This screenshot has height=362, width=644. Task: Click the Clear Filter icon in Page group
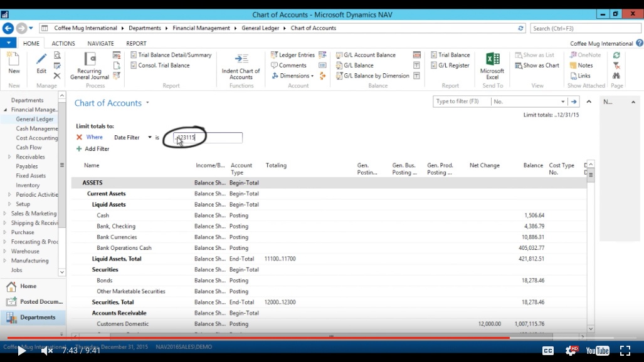(616, 65)
